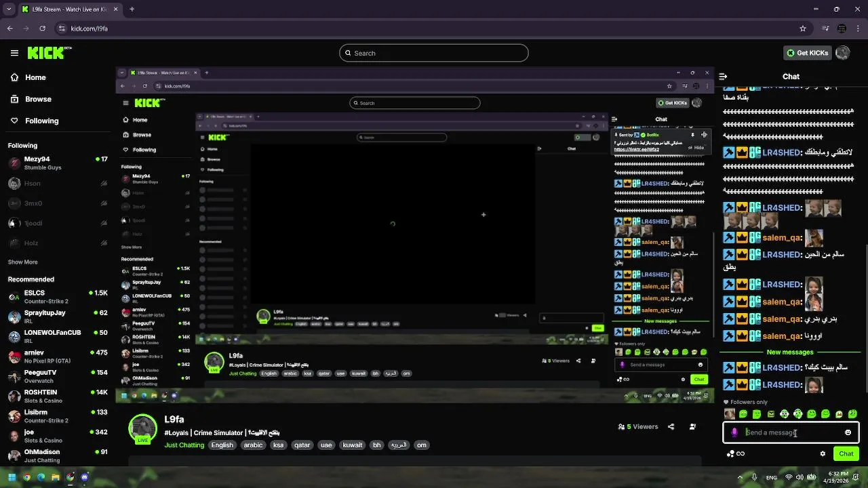Bookmark this page with the star icon
Screen dimensions: 868x488
[803, 28]
